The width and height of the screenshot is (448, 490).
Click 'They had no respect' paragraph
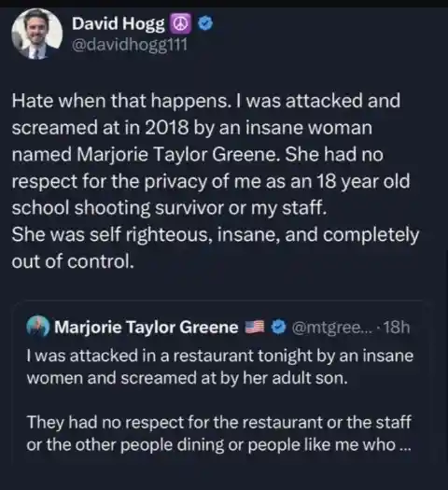click(218, 433)
